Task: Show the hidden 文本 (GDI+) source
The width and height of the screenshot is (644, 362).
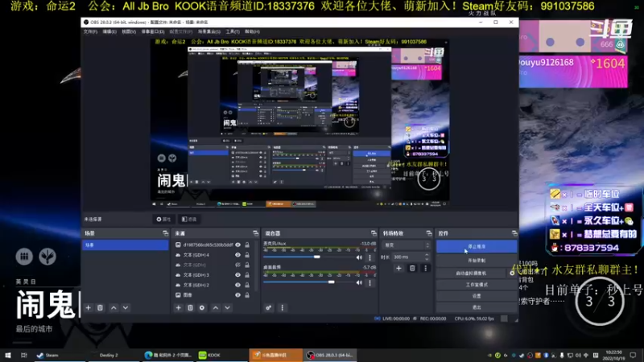Action: pyautogui.click(x=237, y=265)
